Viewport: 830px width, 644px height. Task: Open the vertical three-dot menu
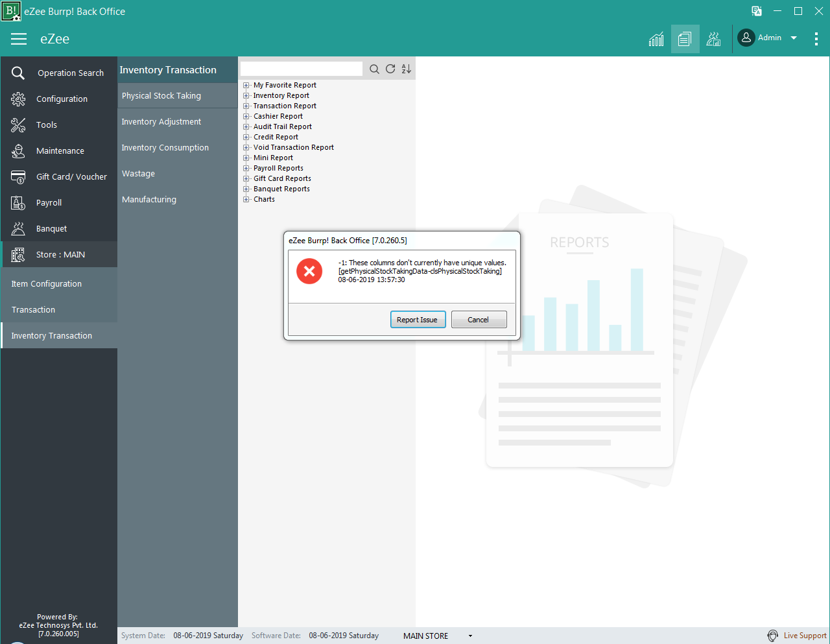pyautogui.click(x=816, y=39)
